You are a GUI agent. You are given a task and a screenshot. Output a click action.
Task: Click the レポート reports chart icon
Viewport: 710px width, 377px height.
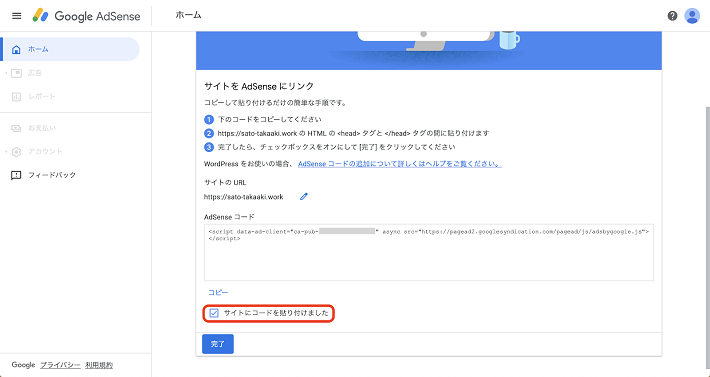[16, 96]
